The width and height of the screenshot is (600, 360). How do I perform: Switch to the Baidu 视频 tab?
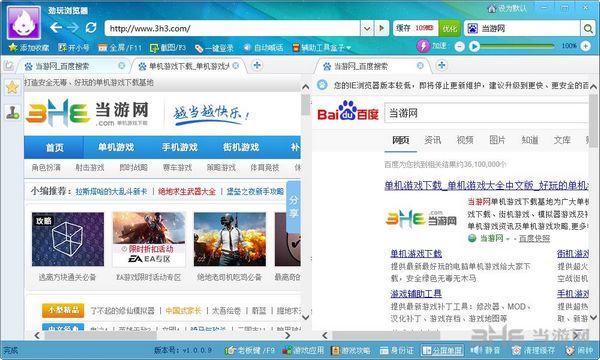point(465,140)
